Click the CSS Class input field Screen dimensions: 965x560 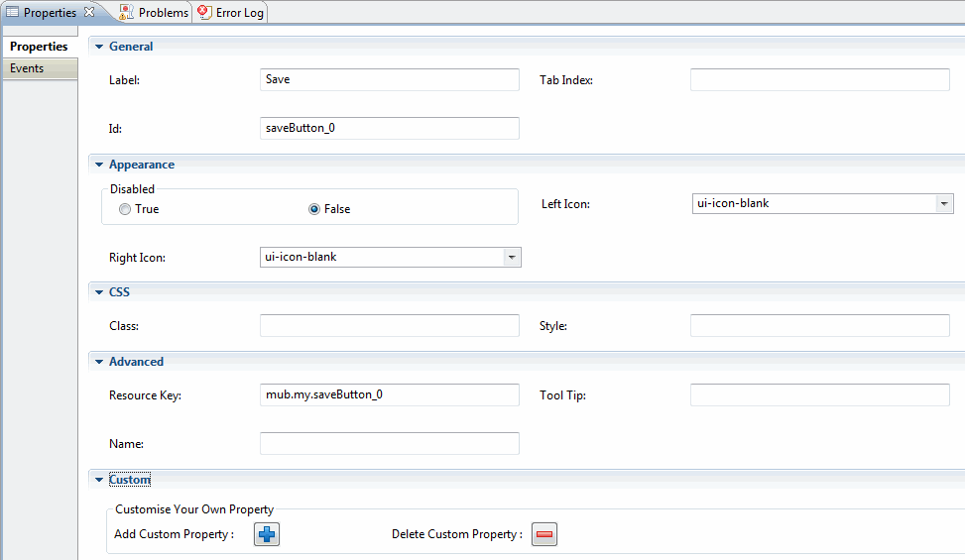(x=390, y=326)
